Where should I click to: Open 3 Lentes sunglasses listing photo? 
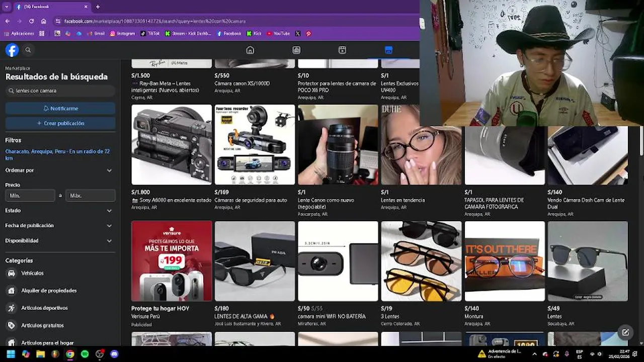(x=421, y=261)
